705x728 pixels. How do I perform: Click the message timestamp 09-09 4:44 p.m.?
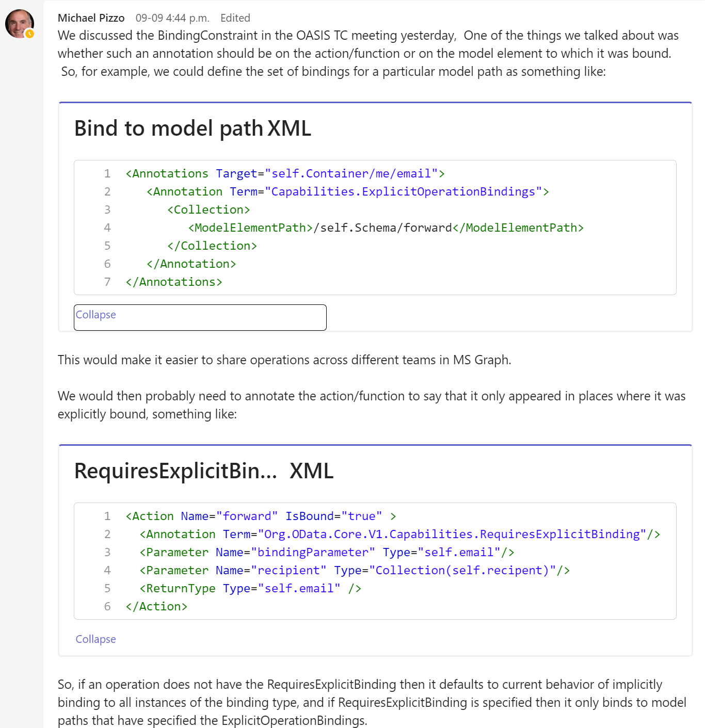point(172,18)
